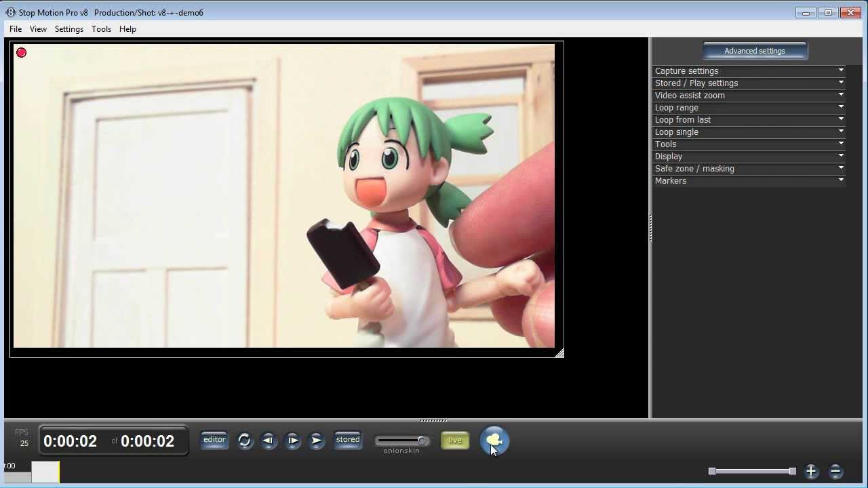Click the current timecode 0:00:02 display
Viewport: 868px width, 488px height.
(71, 441)
